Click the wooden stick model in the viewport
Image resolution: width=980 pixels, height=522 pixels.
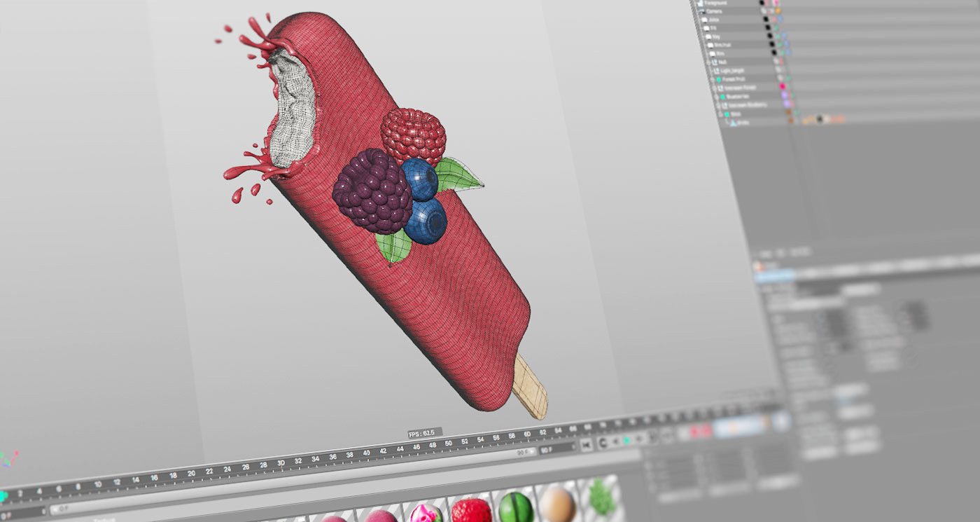pos(531,387)
